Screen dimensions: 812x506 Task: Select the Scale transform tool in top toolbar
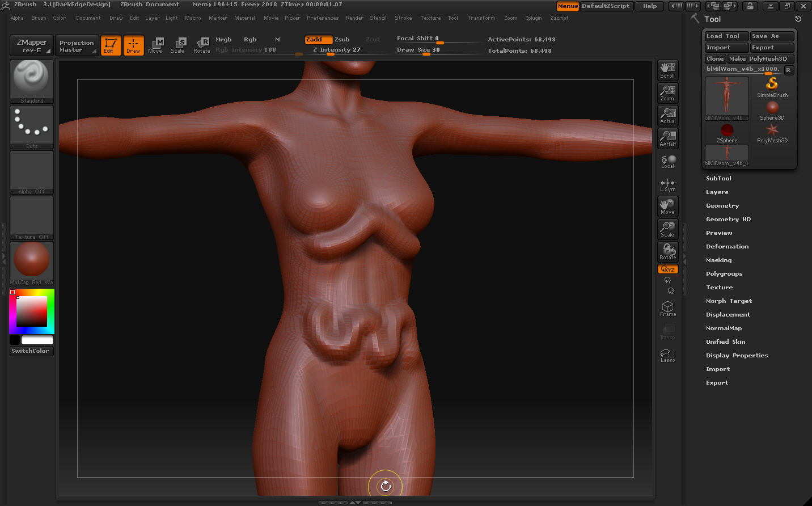pos(179,45)
